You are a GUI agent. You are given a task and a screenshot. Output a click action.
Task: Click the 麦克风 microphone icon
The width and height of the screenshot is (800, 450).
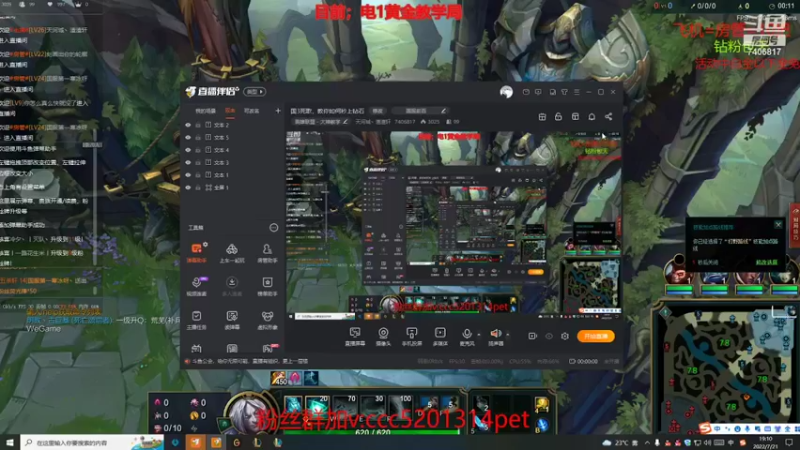click(x=466, y=334)
